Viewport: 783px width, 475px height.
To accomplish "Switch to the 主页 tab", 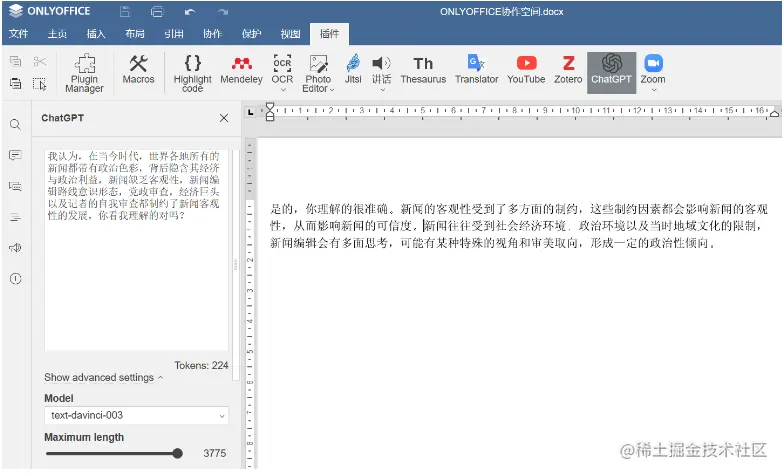I will pos(57,34).
